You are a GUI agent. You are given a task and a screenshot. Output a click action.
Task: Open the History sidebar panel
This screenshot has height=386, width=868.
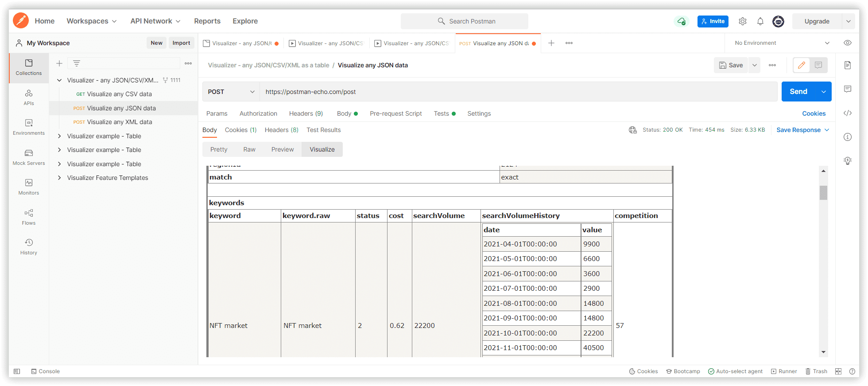[29, 247]
